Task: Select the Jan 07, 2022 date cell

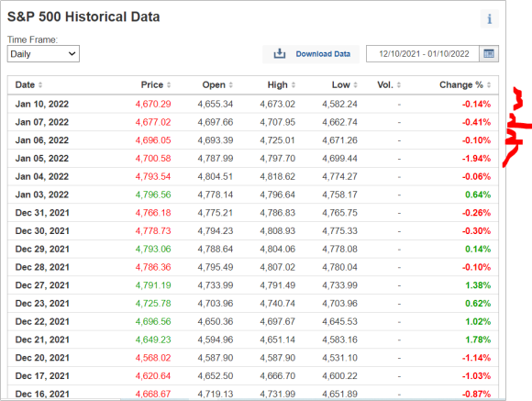Action: click(42, 122)
